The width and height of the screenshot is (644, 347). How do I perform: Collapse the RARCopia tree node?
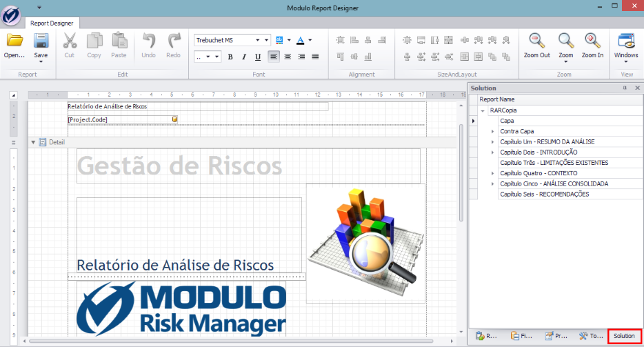click(x=483, y=110)
